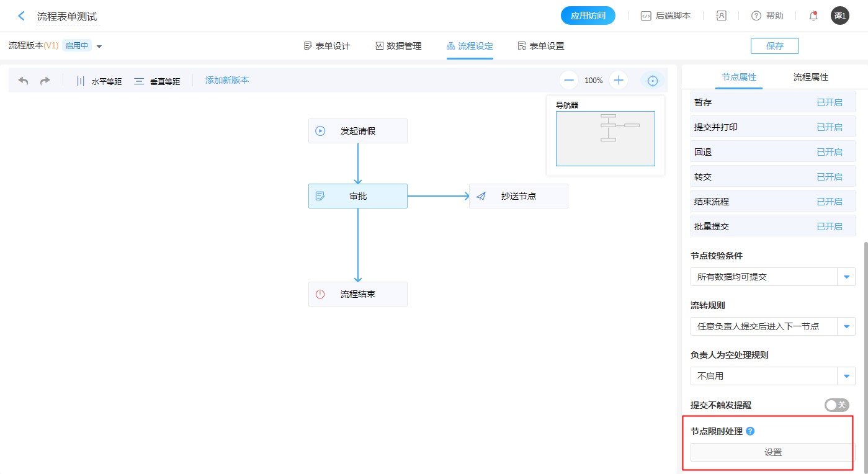This screenshot has height=474, width=868.
Task: Expand the 负责人为空处理规则 dropdown
Action: pos(846,376)
